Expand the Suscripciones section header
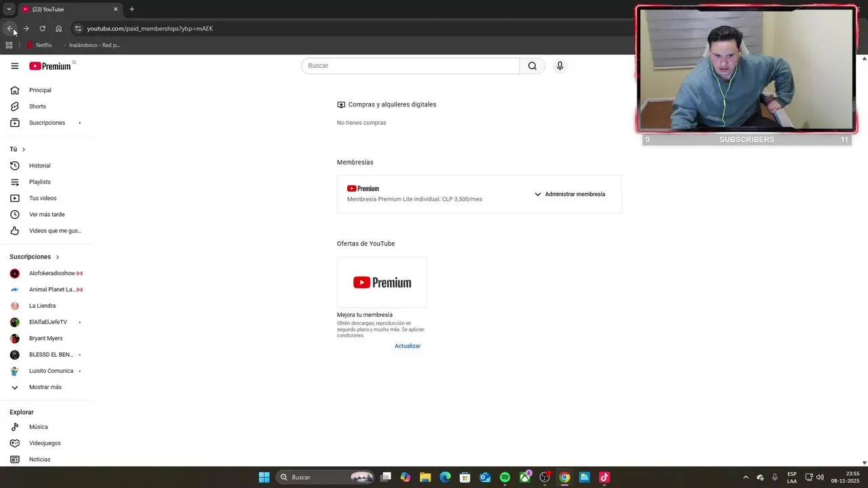The image size is (868, 488). tap(35, 257)
